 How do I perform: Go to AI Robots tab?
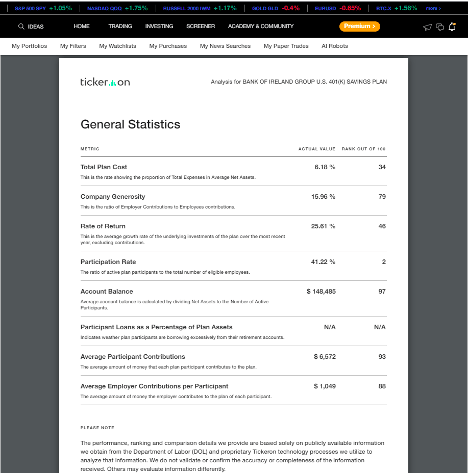tap(335, 46)
